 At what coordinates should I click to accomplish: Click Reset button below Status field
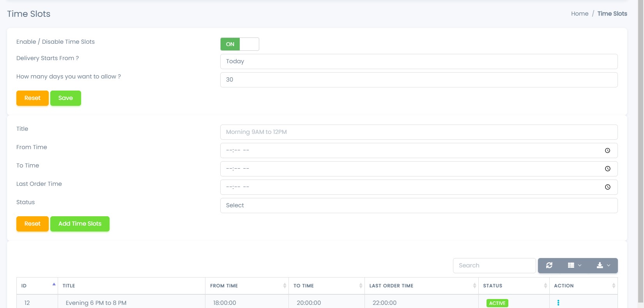point(32,224)
